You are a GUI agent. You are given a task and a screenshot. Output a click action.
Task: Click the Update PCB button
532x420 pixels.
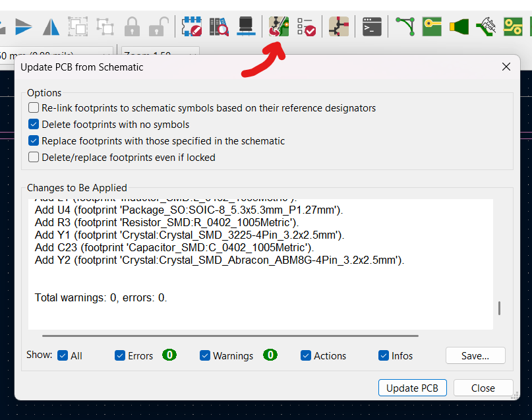pyautogui.click(x=412, y=388)
